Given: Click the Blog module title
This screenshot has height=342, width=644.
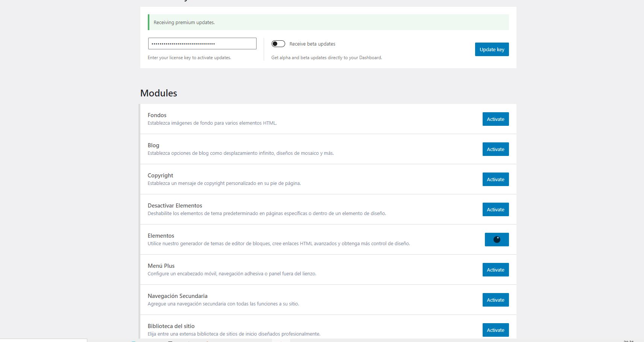Looking at the screenshot, I should [x=153, y=145].
